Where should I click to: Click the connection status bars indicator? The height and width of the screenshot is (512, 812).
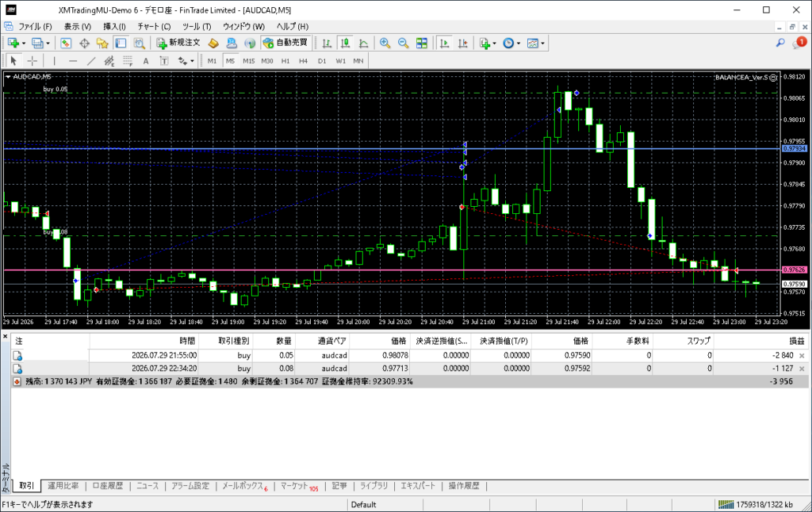click(x=726, y=504)
